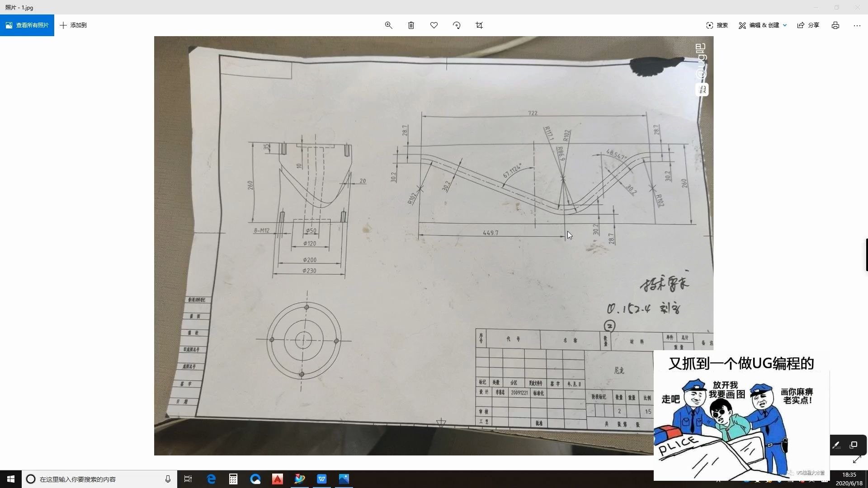Open Task View from the taskbar

click(x=188, y=479)
